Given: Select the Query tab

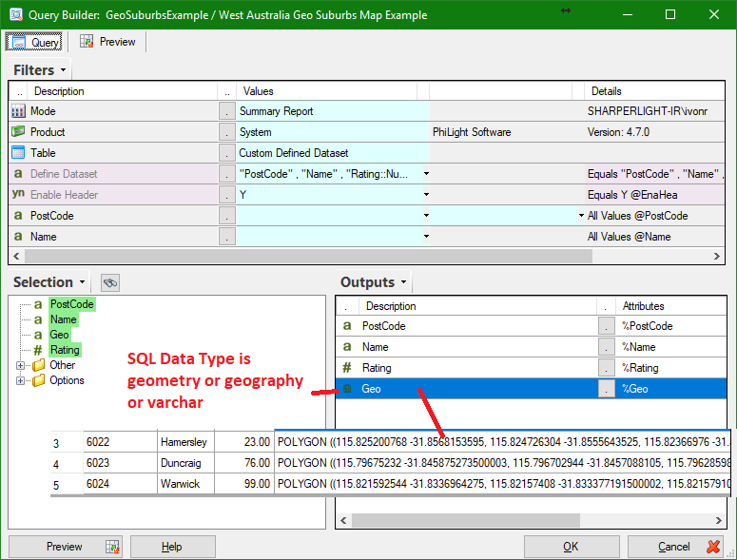Looking at the screenshot, I should (x=34, y=42).
